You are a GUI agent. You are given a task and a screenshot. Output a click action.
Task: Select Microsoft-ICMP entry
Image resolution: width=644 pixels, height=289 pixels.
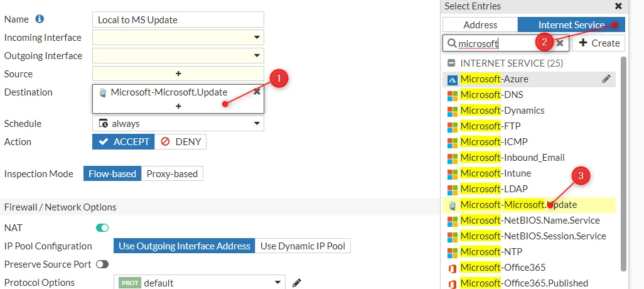tap(529, 142)
